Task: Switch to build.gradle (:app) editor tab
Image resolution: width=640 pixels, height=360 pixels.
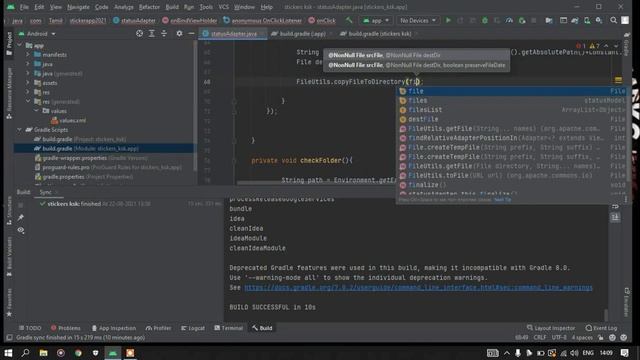Action: tap(302, 34)
